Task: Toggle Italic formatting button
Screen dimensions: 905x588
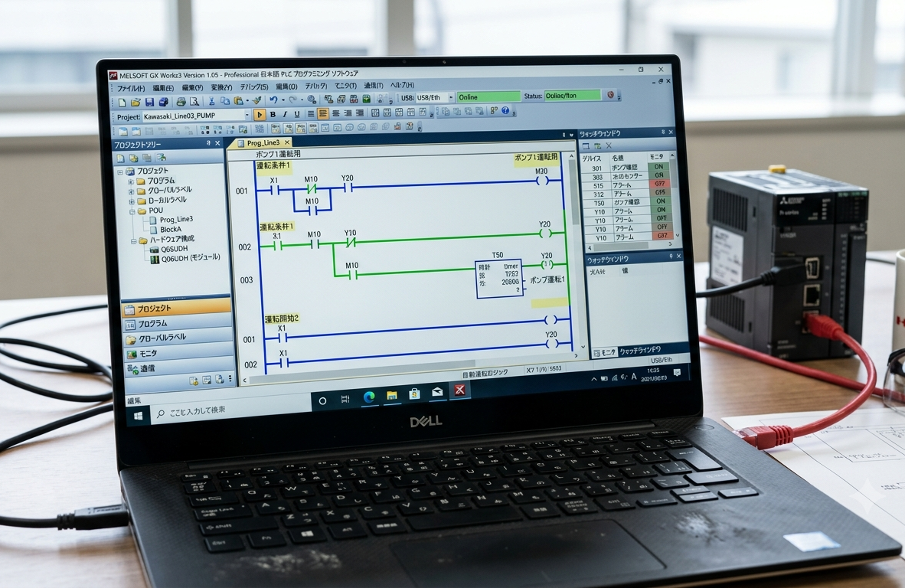Action: point(285,114)
